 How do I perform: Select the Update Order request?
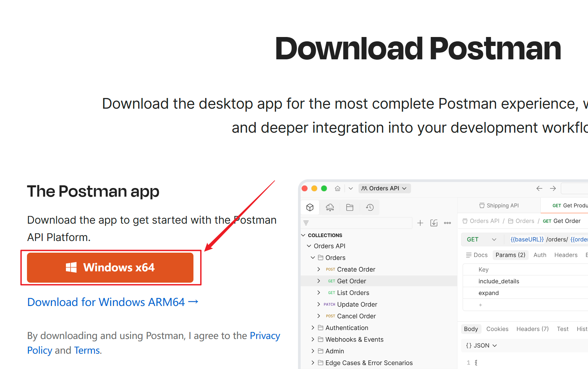pyautogui.click(x=357, y=304)
